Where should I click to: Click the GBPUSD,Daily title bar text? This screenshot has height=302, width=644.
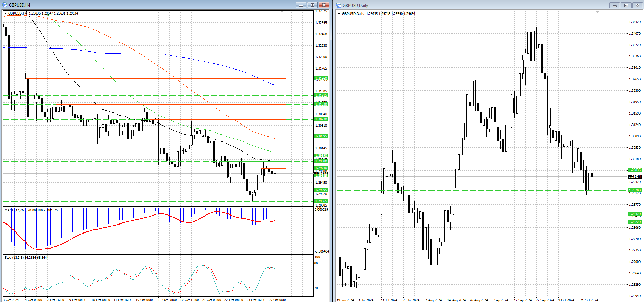tap(355, 6)
